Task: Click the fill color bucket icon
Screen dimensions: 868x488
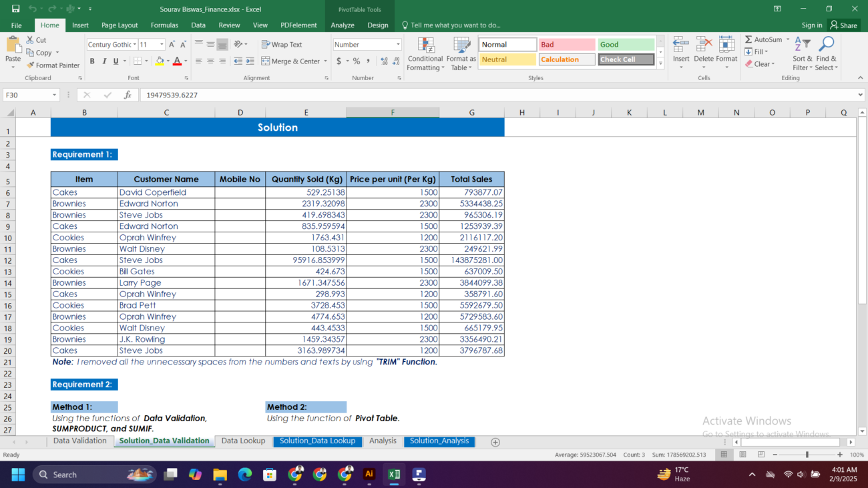Action: coord(159,61)
